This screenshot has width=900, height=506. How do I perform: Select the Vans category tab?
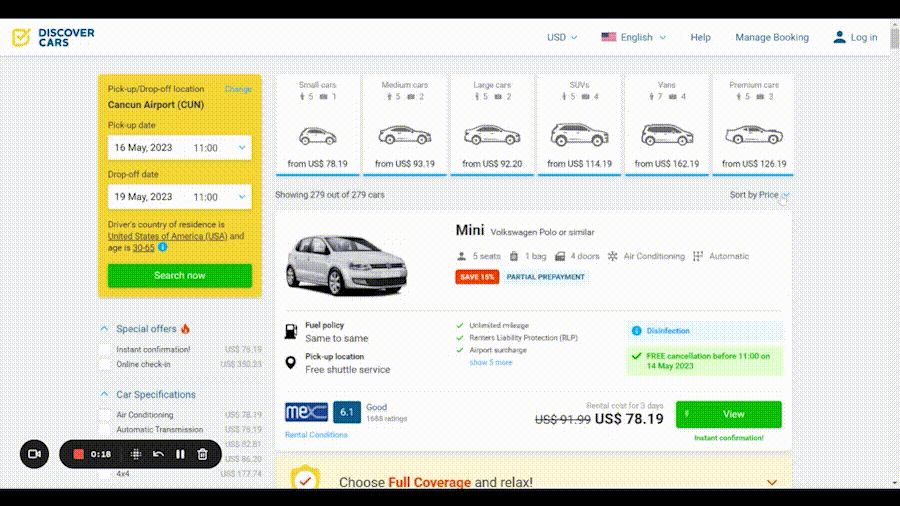(x=666, y=124)
